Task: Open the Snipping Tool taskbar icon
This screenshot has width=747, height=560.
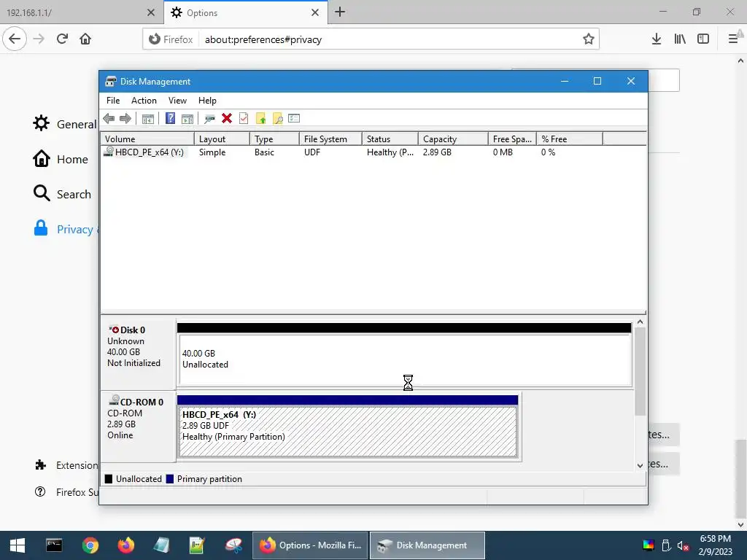Action: (x=233, y=545)
